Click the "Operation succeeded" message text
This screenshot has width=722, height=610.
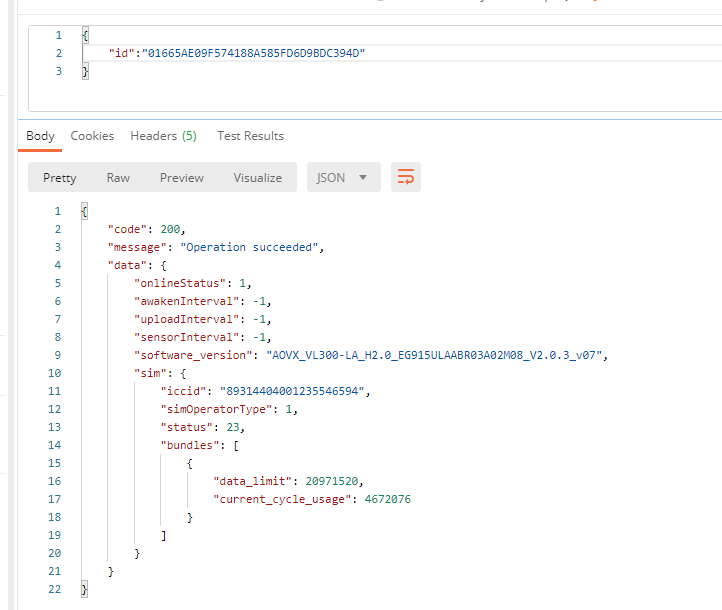(x=252, y=247)
